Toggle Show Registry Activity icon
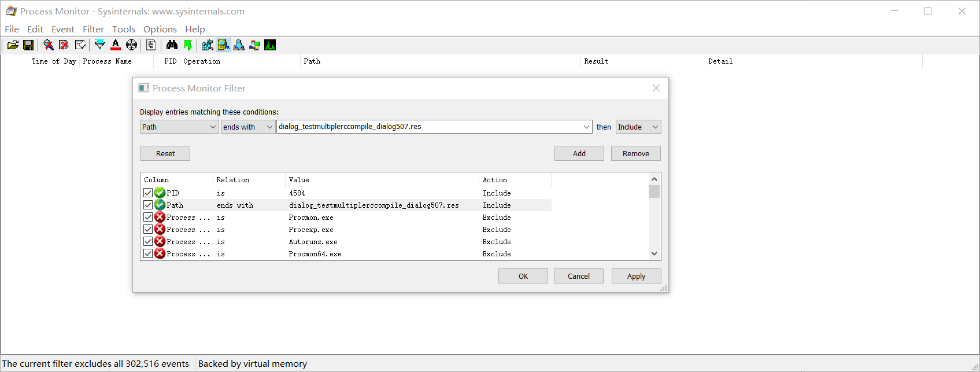Viewport: 980px width, 372px height. point(208,45)
